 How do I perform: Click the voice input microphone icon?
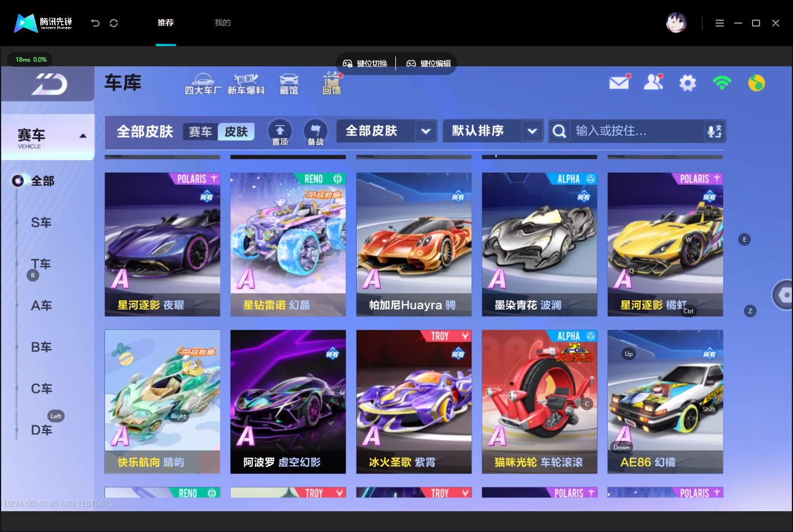click(x=715, y=132)
